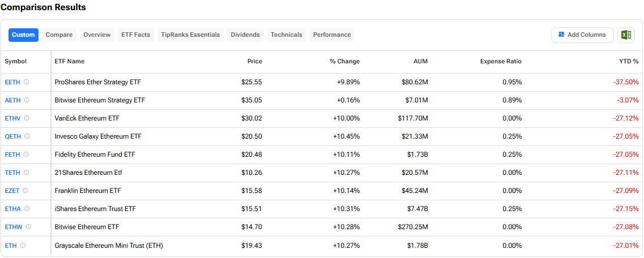Sort by the Expense Ratio column header
The height and width of the screenshot is (258, 644).
pos(501,62)
